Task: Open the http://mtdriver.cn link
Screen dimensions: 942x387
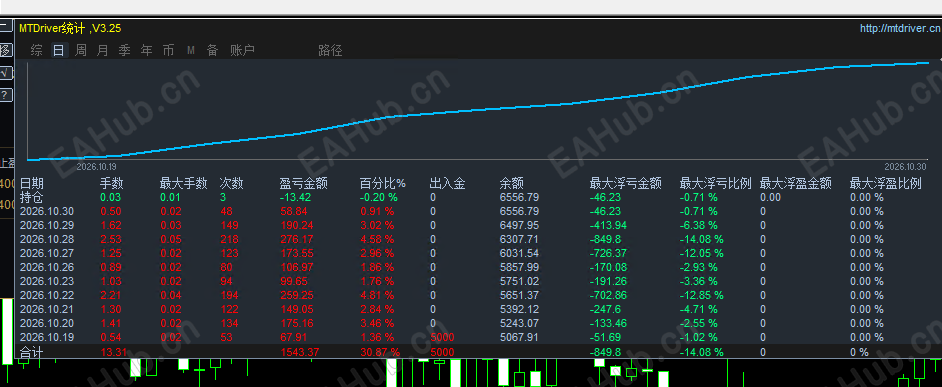Action: pos(901,28)
